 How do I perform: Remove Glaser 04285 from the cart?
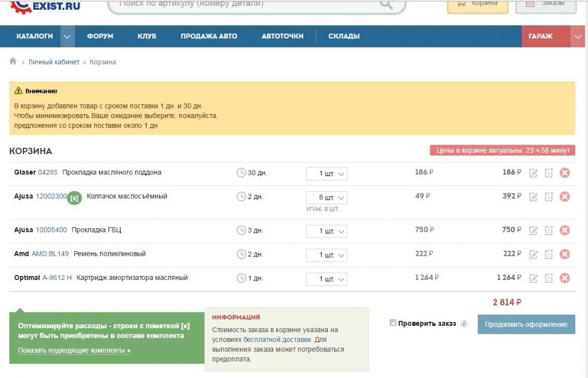(565, 173)
